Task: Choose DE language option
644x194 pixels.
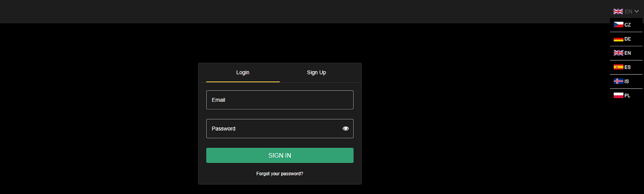Action: (626, 39)
